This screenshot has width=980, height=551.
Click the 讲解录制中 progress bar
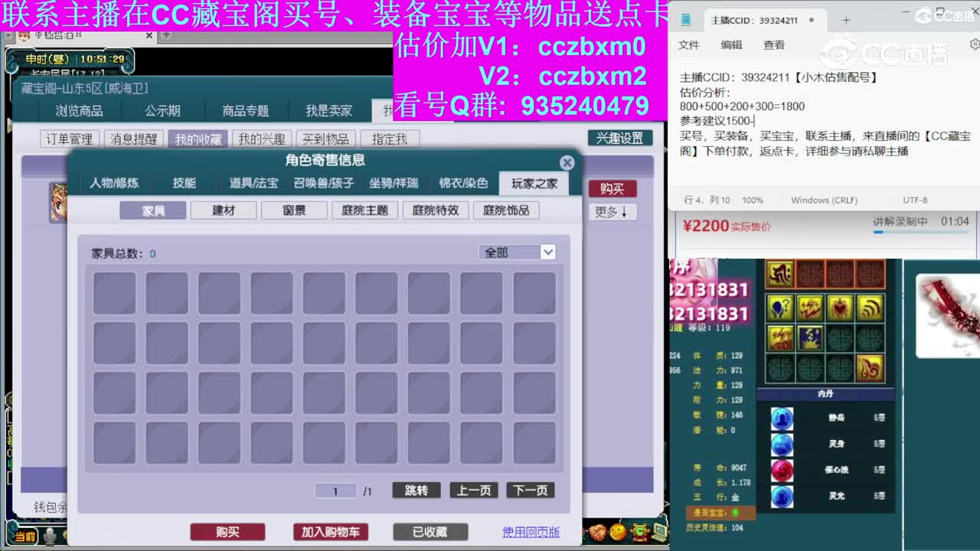pyautogui.click(x=922, y=231)
